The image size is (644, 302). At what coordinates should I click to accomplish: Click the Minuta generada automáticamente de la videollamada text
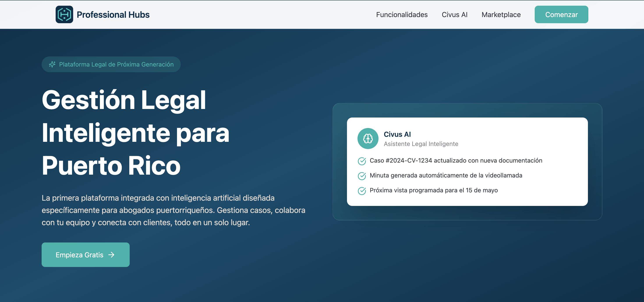click(x=446, y=175)
